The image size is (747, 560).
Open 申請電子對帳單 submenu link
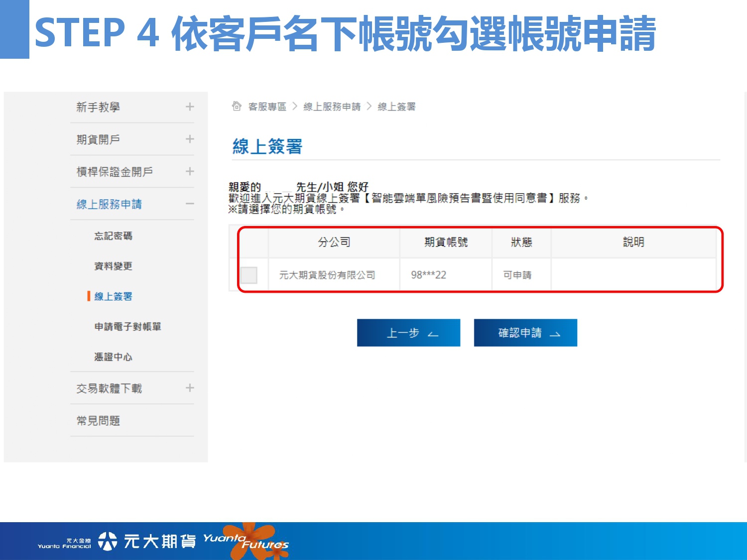(x=128, y=327)
